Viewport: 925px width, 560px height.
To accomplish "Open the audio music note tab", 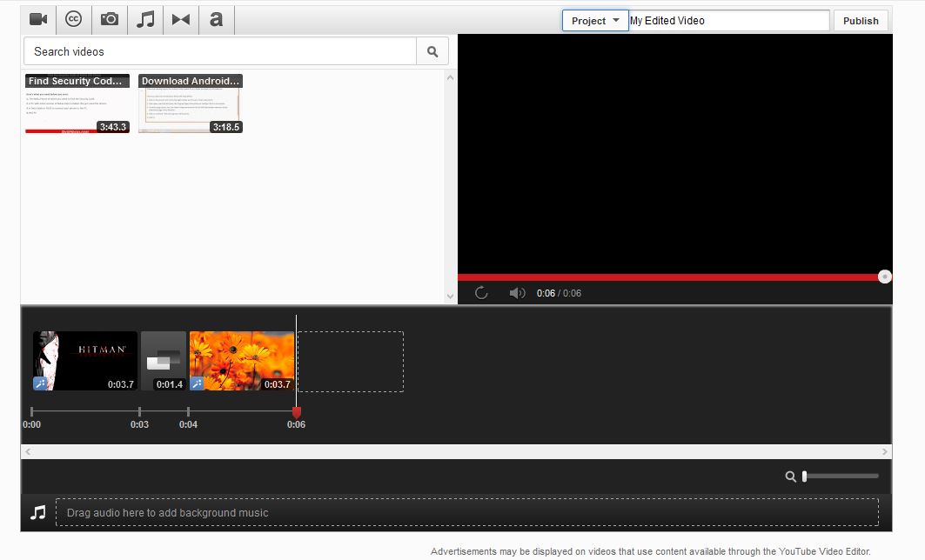I will pyautogui.click(x=145, y=19).
